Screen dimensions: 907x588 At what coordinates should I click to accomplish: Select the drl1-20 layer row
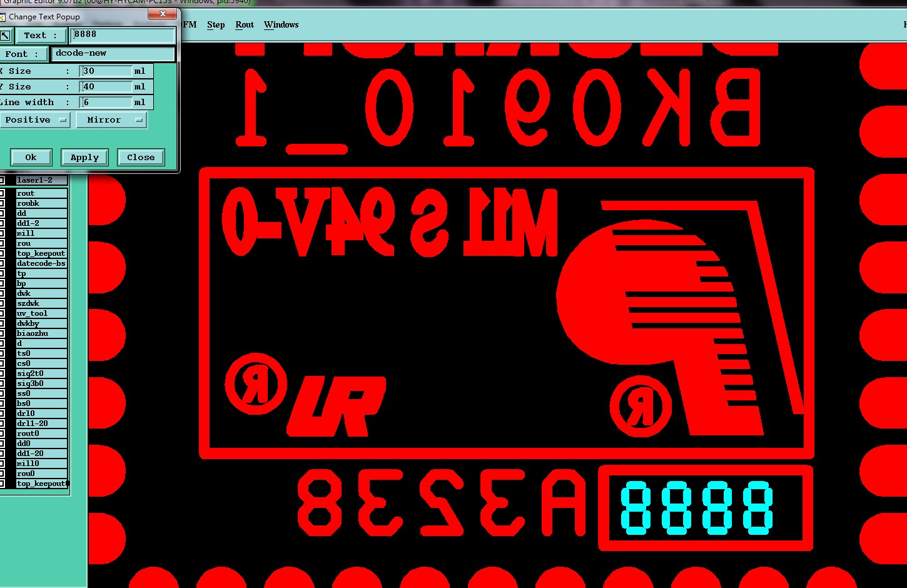click(x=41, y=423)
